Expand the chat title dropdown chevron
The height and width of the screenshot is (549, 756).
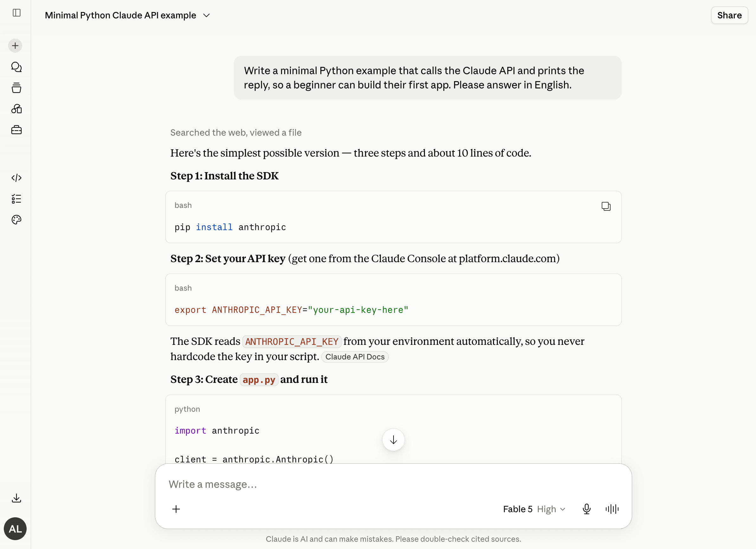(x=207, y=15)
